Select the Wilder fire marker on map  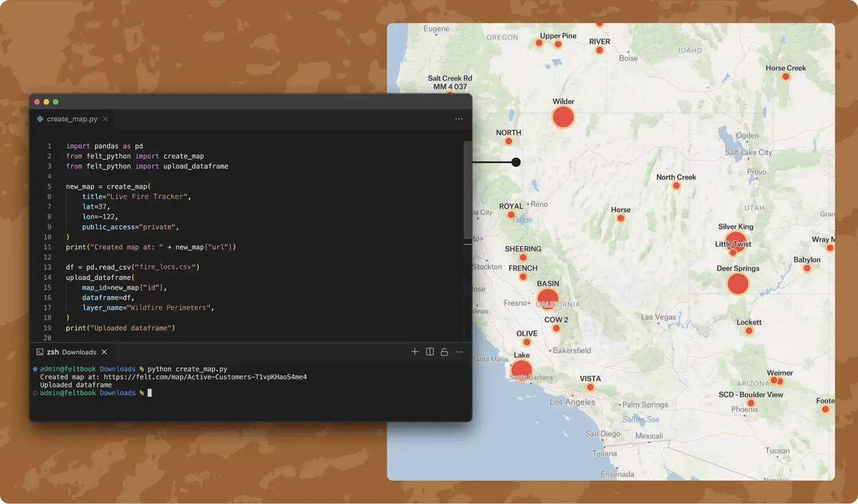pos(563,117)
